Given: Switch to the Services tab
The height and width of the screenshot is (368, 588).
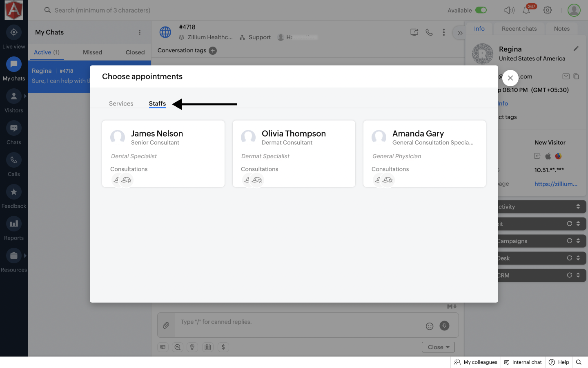Looking at the screenshot, I should [121, 103].
